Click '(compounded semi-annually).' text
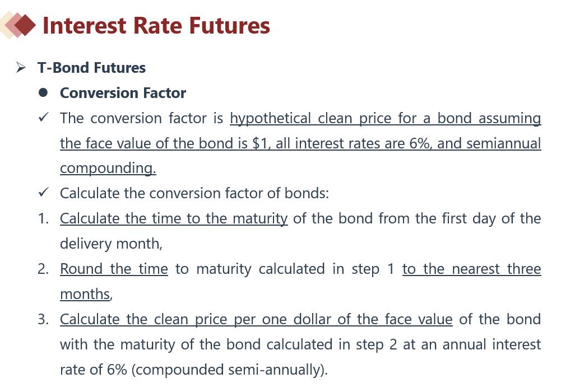The height and width of the screenshot is (392, 561). (x=229, y=370)
